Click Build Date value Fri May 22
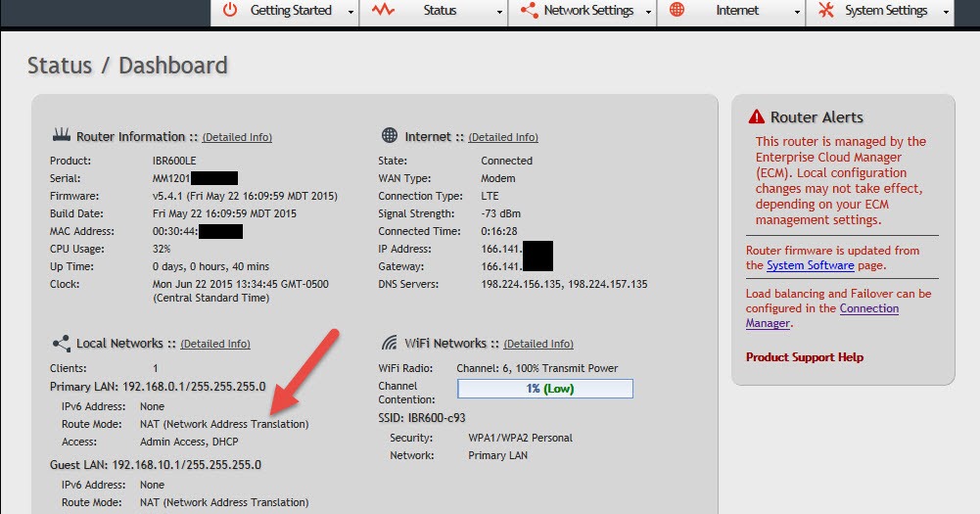This screenshot has width=980, height=514. [224, 213]
